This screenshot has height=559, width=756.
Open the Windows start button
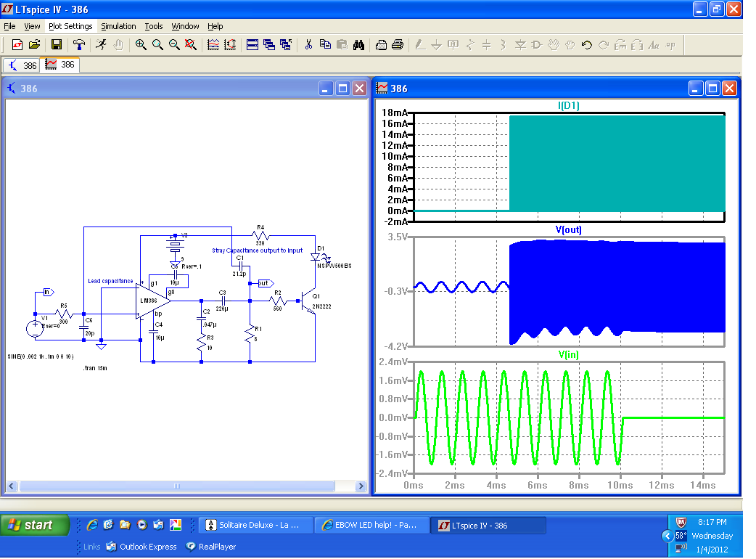point(35,525)
